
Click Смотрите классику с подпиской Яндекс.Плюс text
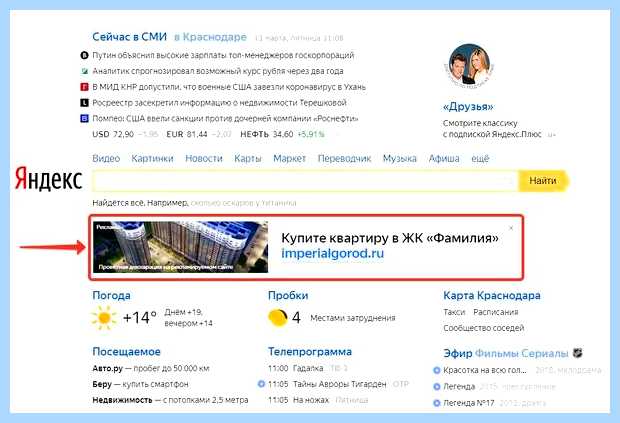coord(492,129)
